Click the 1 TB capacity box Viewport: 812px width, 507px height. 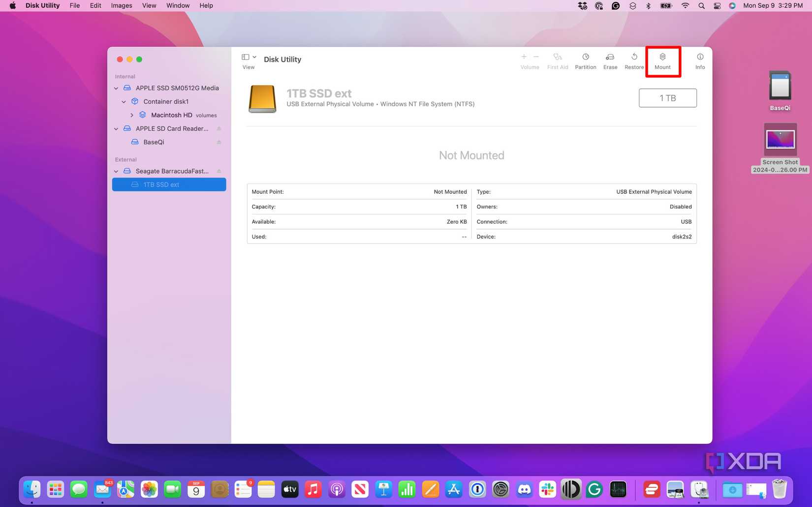pos(667,98)
